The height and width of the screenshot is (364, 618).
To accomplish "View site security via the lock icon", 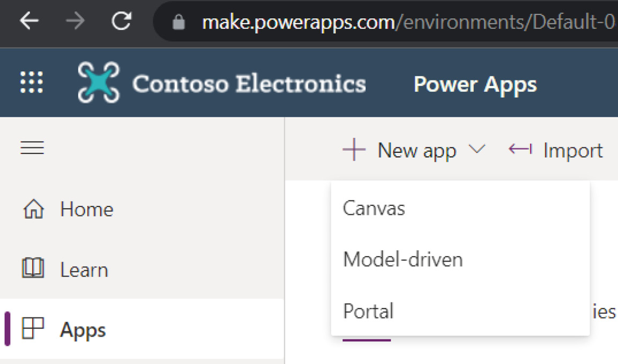I will click(178, 22).
